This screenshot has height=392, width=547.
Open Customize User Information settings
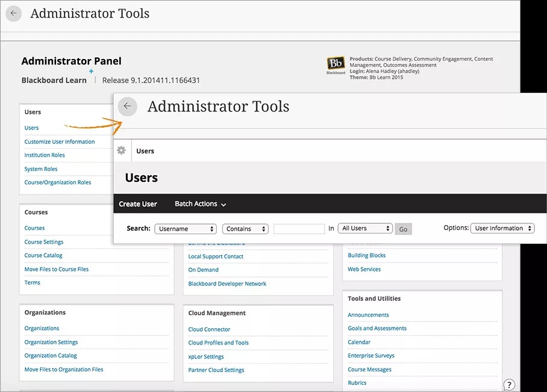pyautogui.click(x=60, y=141)
